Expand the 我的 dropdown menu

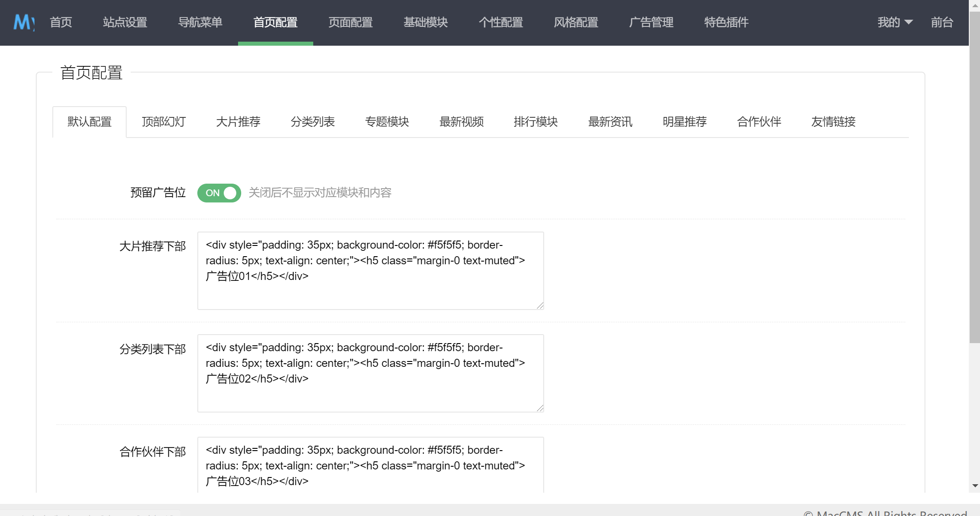point(895,22)
